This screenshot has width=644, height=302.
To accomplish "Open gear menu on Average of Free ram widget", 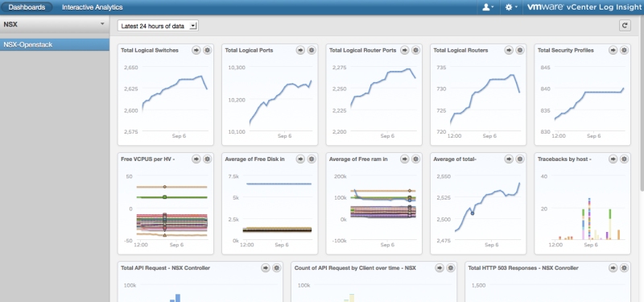I will pos(415,159).
